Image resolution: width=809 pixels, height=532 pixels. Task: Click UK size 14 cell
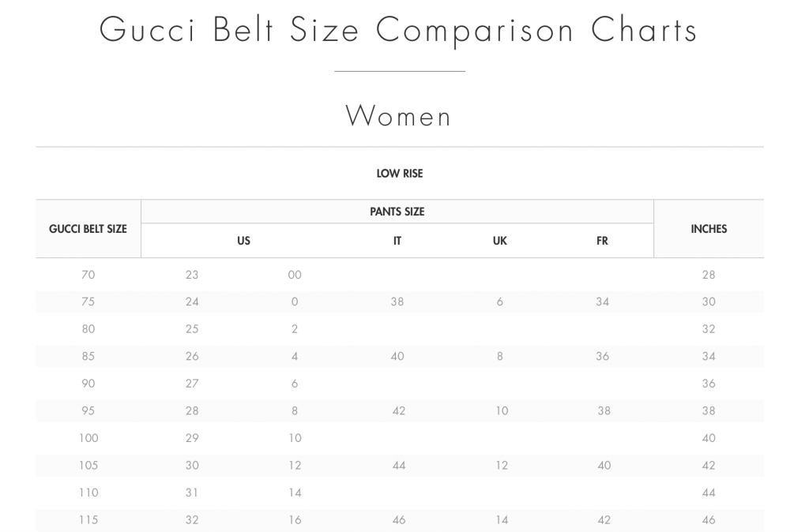pos(502,520)
